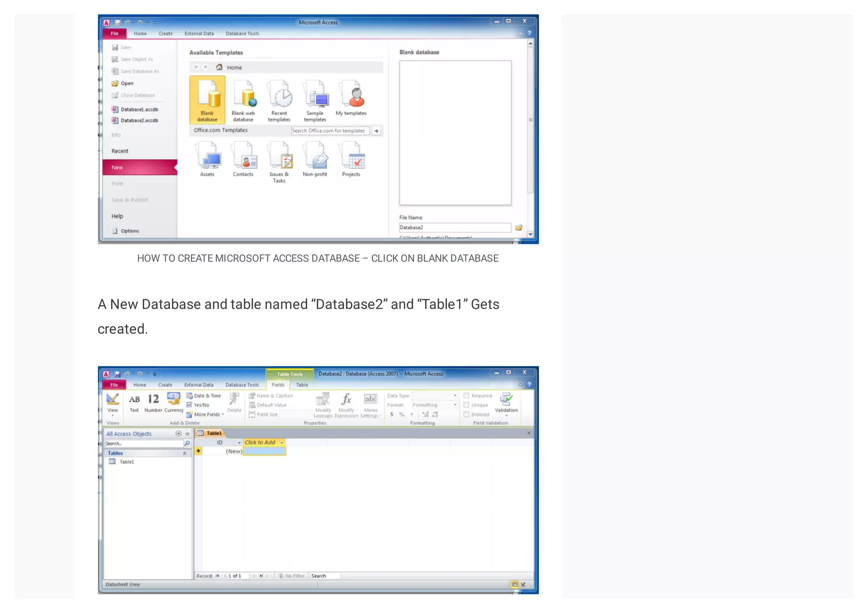Viewport: 868px width, 613px height.
Task: Open My templates category
Action: [x=351, y=98]
